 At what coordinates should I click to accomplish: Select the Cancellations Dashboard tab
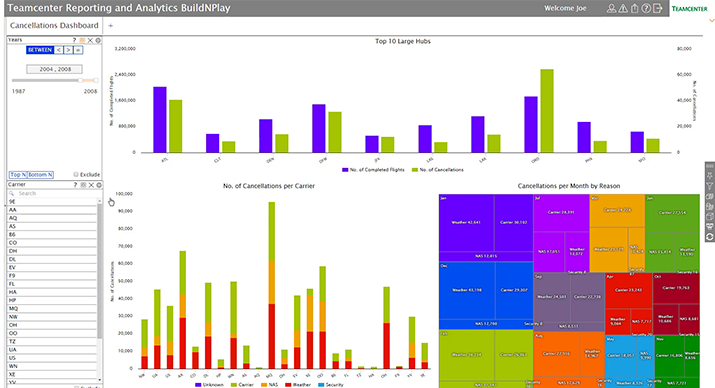pos(54,26)
